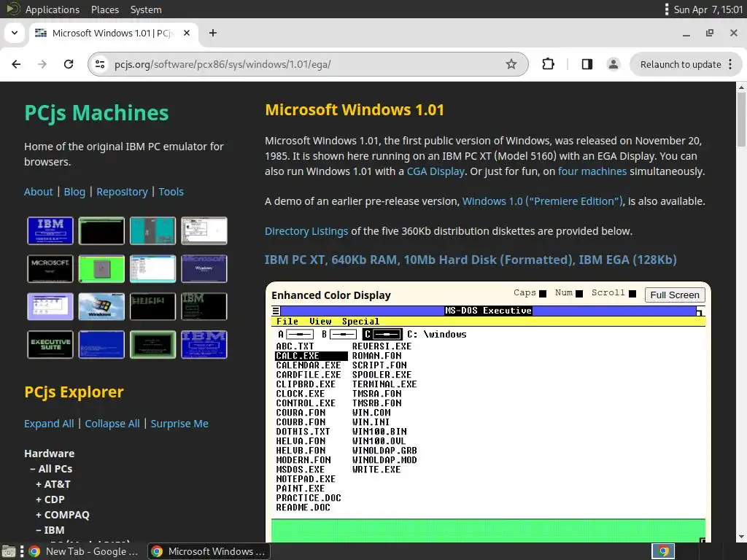Follow the CGA Display link
This screenshot has height=560, width=747.
tap(436, 171)
